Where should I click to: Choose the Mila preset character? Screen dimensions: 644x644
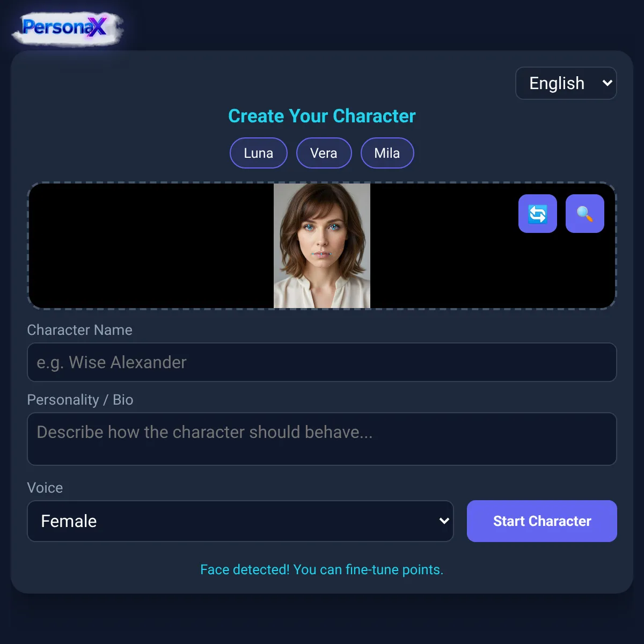[387, 153]
